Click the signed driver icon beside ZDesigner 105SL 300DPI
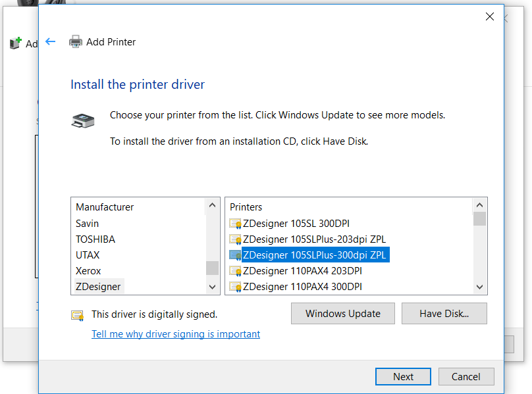 click(x=235, y=224)
